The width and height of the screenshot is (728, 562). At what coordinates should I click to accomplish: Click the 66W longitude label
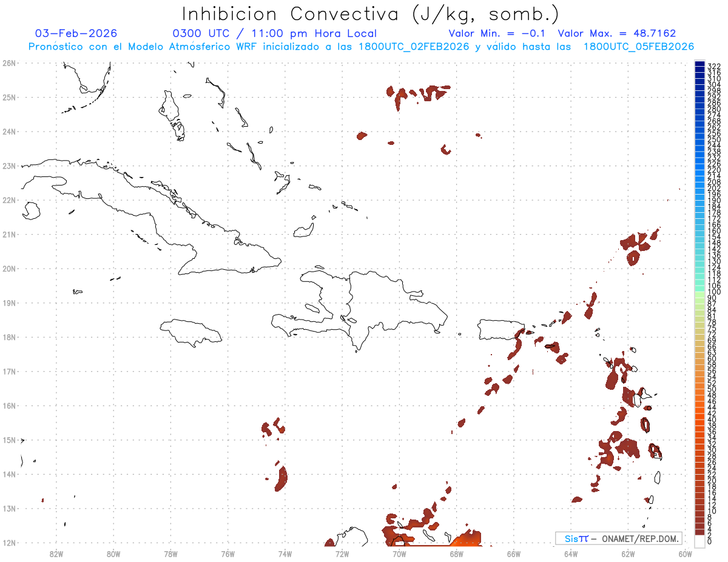pos(514,554)
